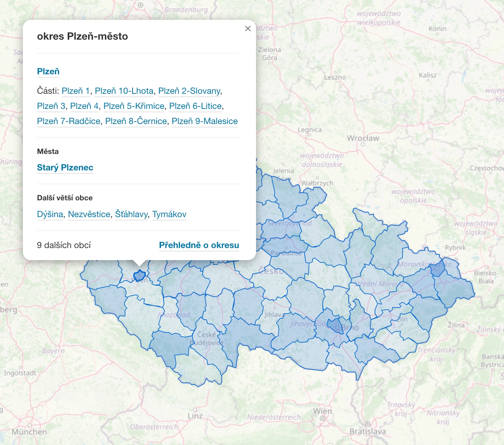Image resolution: width=504 pixels, height=445 pixels.
Task: Open Plzeň 9-Malesice link
Action: [204, 121]
